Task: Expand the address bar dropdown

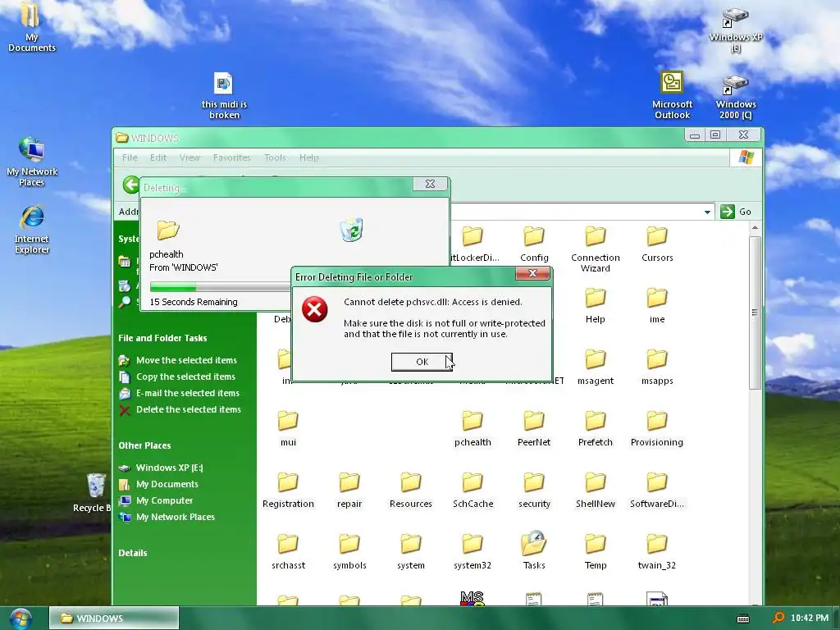Action: tap(707, 212)
